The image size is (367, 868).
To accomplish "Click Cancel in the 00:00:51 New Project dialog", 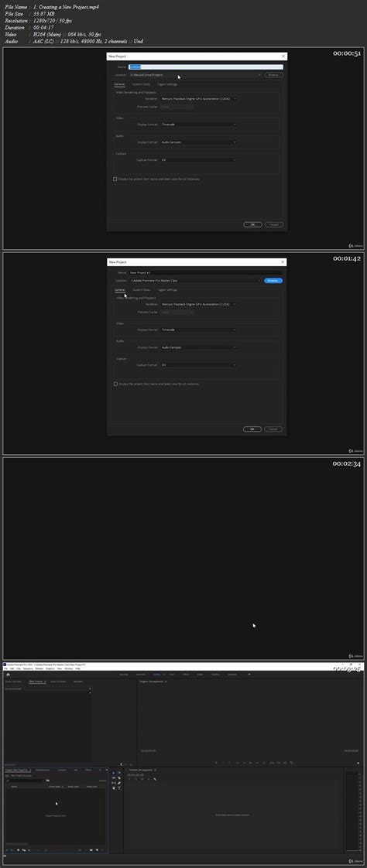I will (x=273, y=224).
